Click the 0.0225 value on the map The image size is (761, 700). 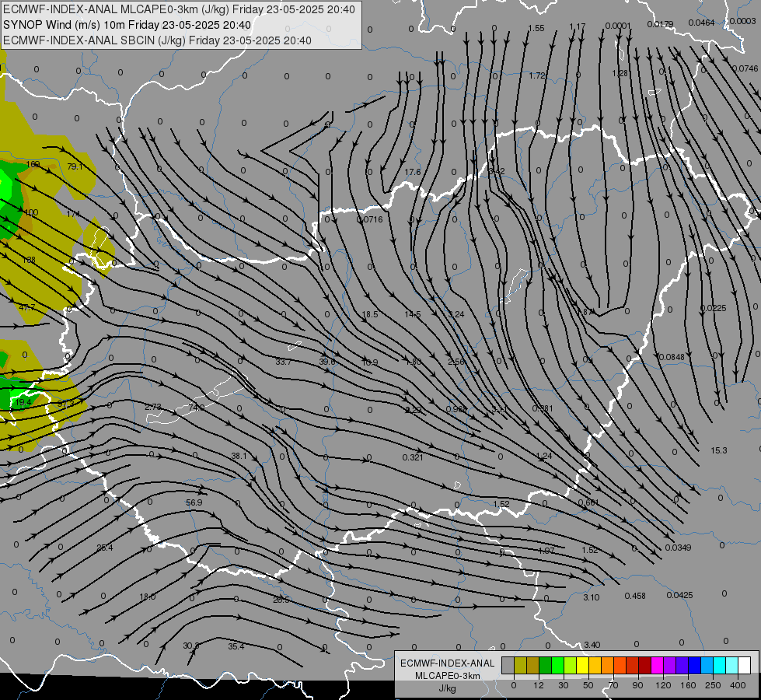(714, 308)
